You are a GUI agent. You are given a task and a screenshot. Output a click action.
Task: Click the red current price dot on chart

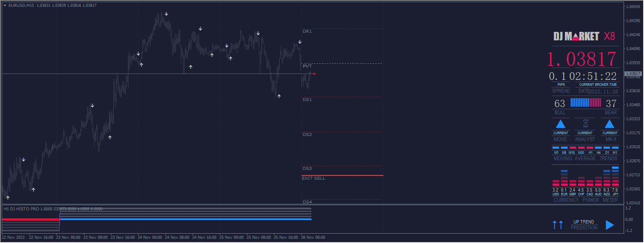(314, 74)
